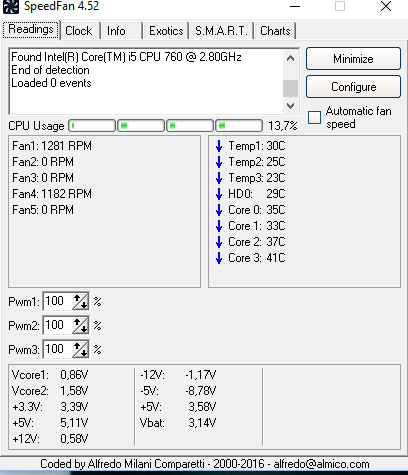Close the SpeedFan window

pyautogui.click(x=386, y=6)
